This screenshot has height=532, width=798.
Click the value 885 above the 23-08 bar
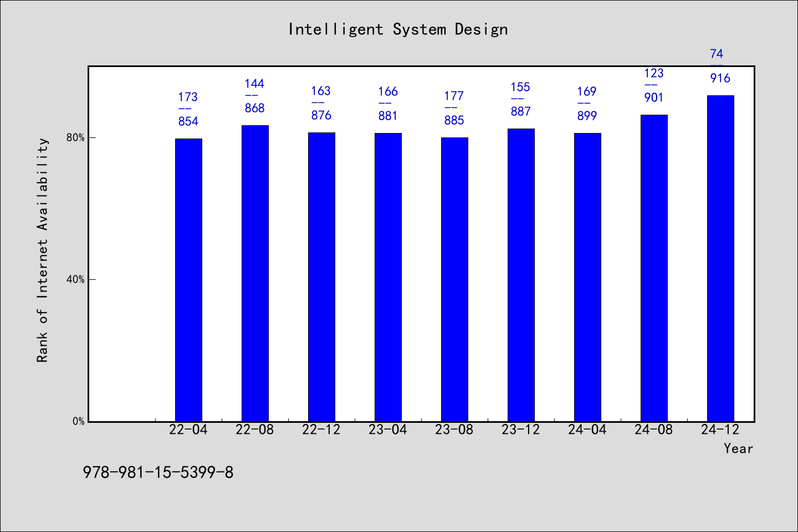tap(454, 120)
